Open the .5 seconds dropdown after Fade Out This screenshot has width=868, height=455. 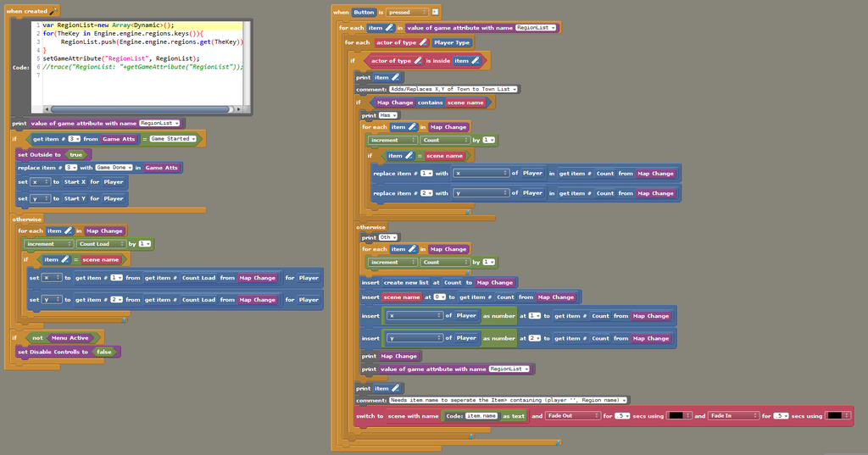[x=622, y=416]
